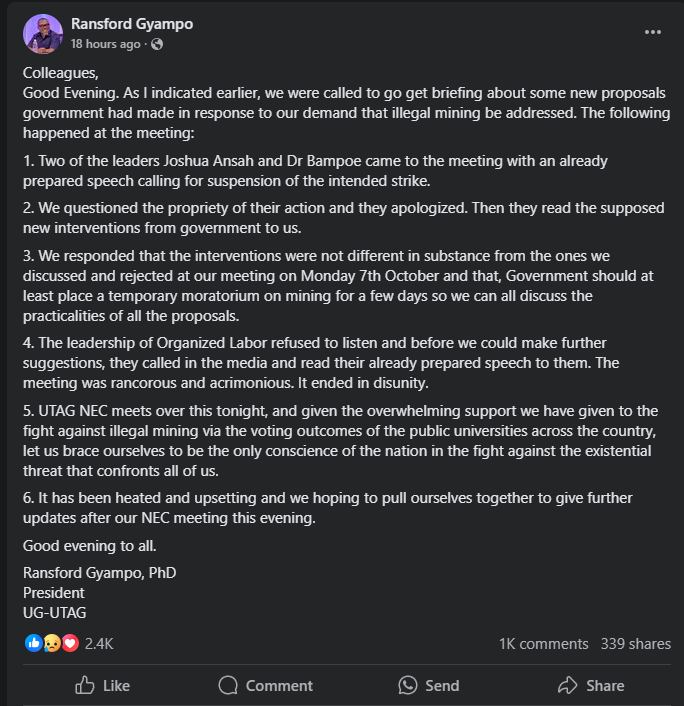This screenshot has height=706, width=684.
Task: Click the "UG-UTAG" signature line
Action: [49, 613]
